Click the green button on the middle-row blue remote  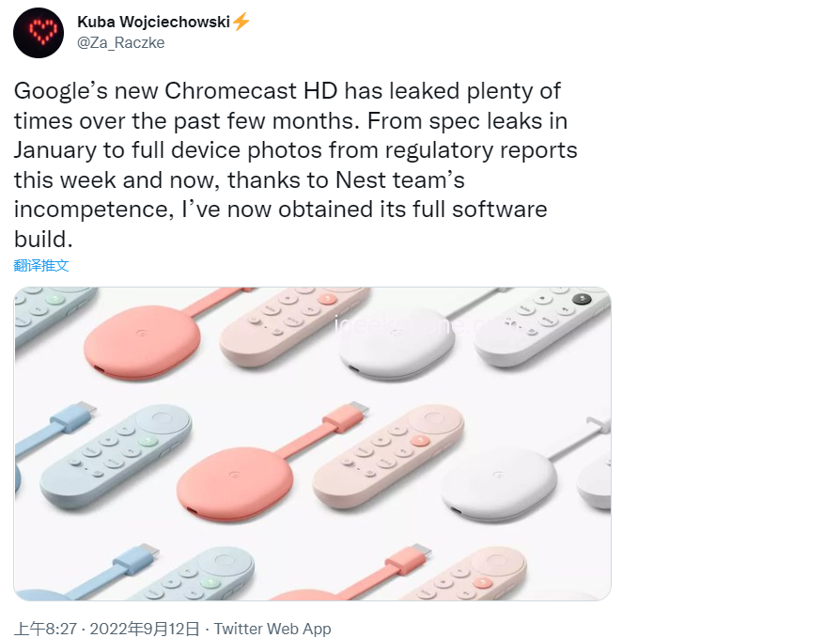147,440
